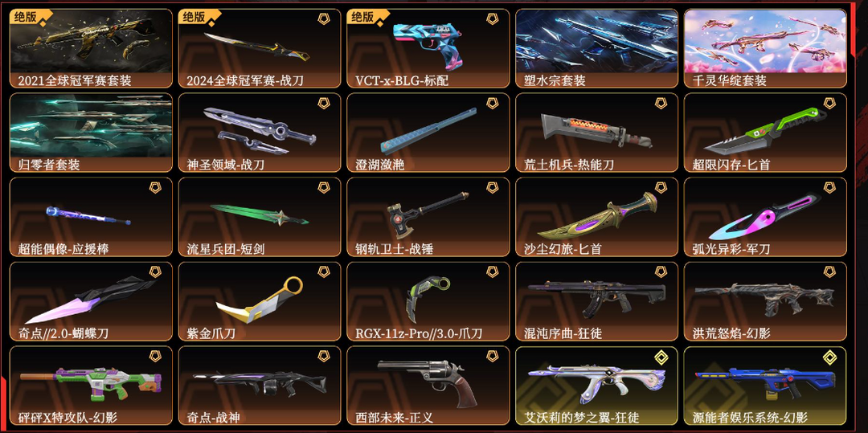
Task: Click the 2024全球冠军赛-战刀 label text
Action: point(244,81)
